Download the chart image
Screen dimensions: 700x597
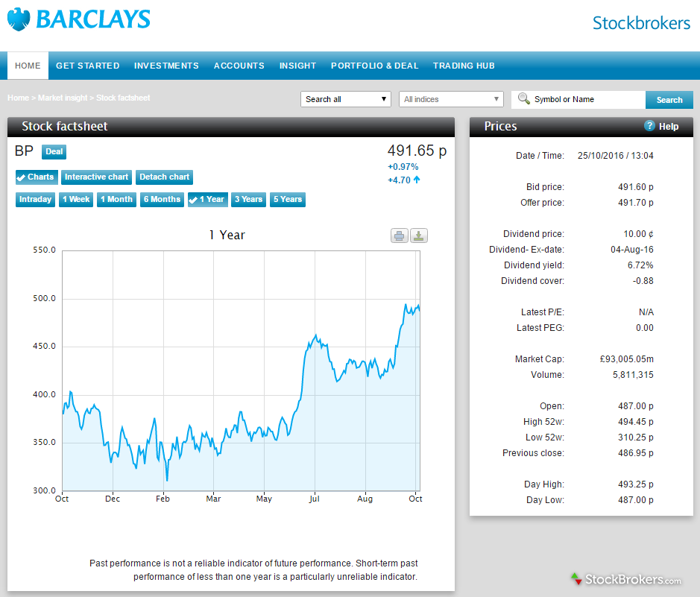419,236
